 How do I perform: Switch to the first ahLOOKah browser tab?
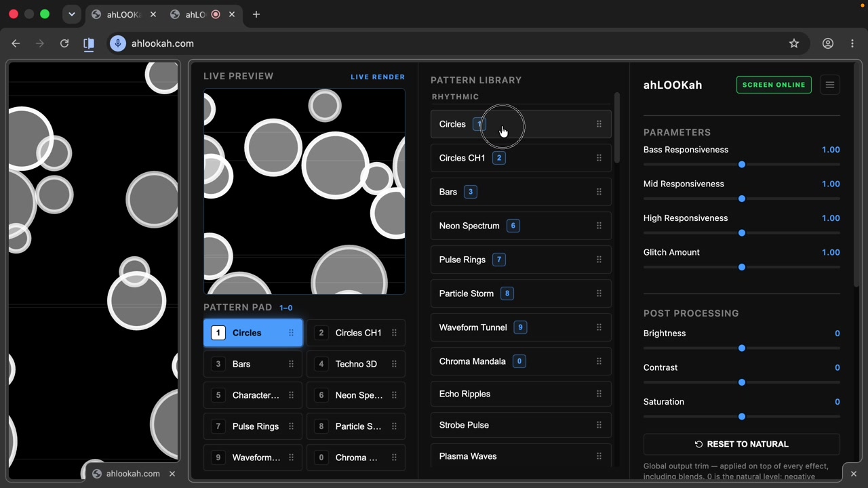click(123, 14)
